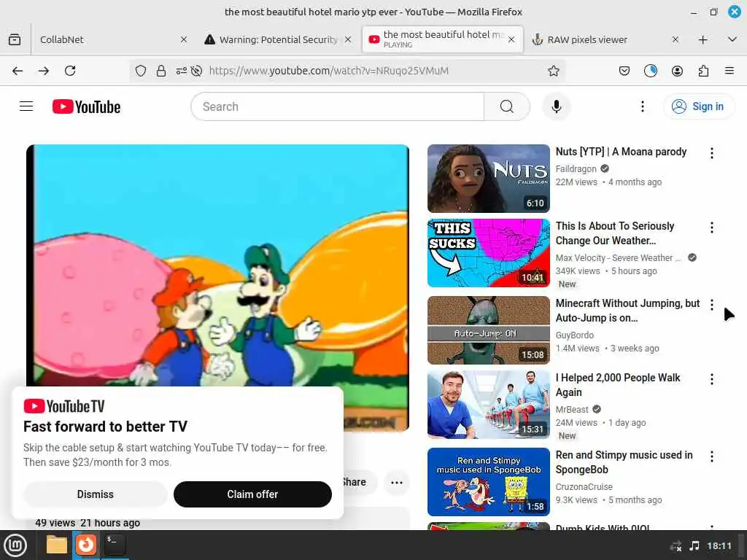Open Firefox account icon

677,71
